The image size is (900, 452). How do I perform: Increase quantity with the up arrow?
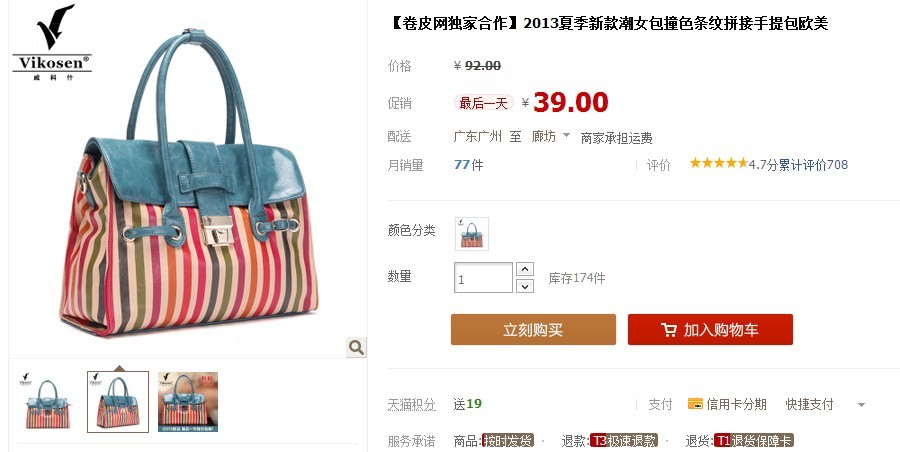[525, 269]
